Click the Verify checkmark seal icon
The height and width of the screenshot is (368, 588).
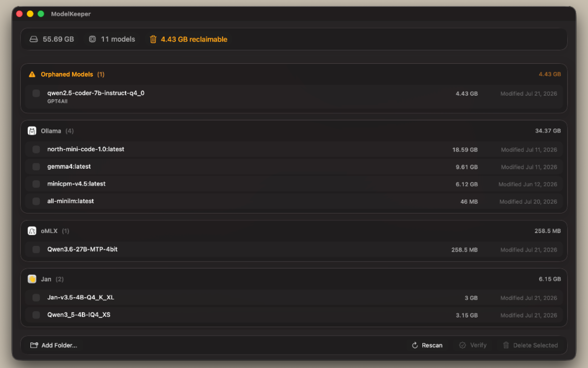click(x=462, y=345)
